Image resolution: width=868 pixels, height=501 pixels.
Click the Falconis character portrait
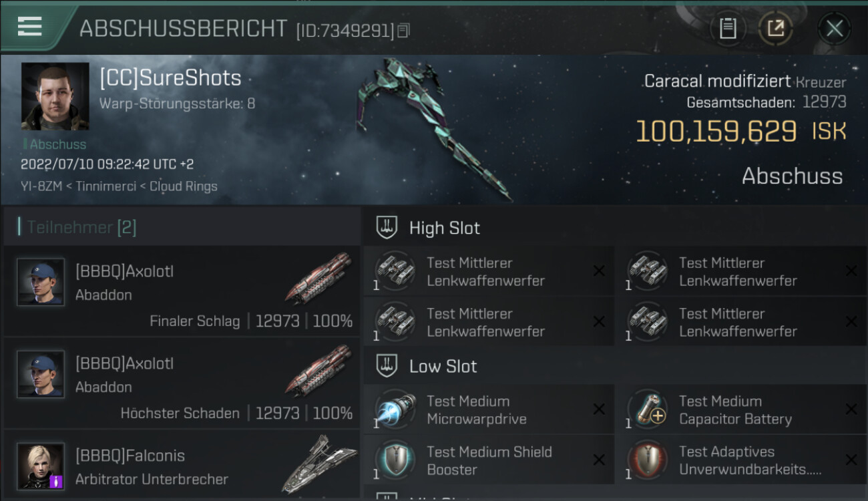41,466
